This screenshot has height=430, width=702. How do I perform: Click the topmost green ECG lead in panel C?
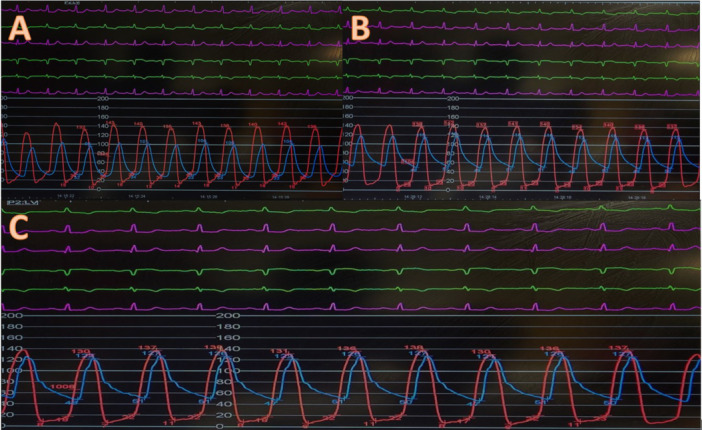[x=351, y=210]
